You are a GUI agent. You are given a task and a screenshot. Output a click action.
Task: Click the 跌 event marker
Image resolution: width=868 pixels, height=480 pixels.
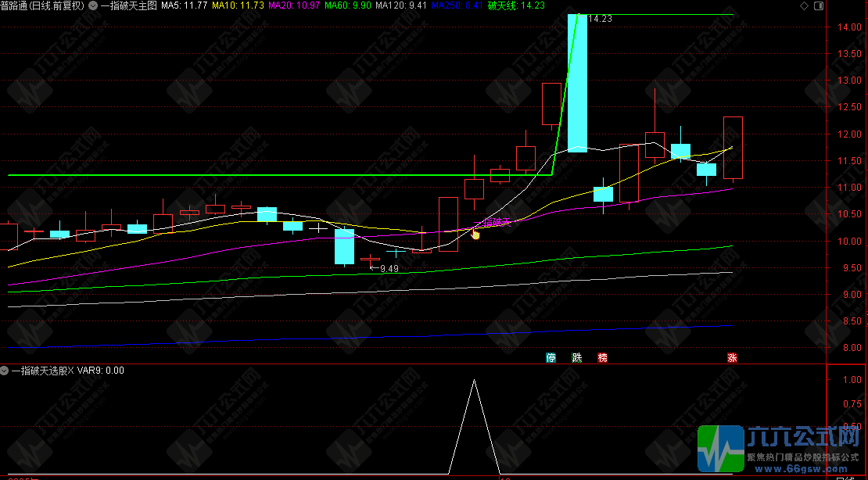coord(577,357)
